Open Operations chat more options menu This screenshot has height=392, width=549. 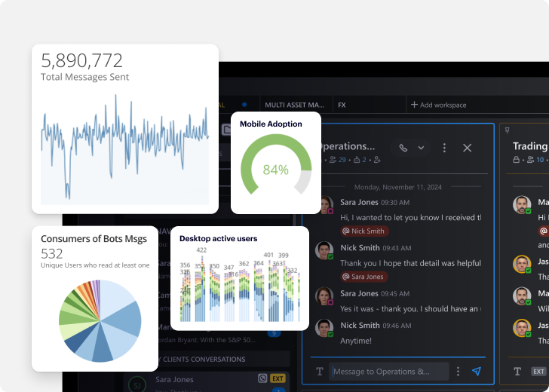pyautogui.click(x=445, y=148)
